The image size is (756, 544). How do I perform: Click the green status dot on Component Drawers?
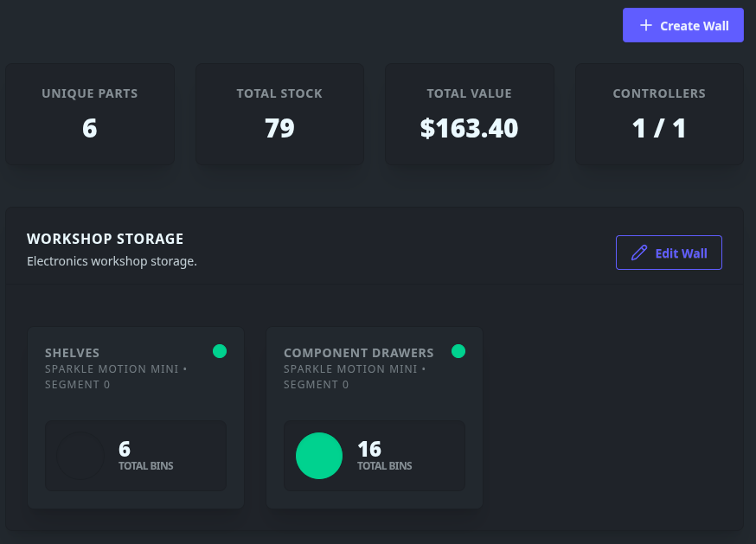[458, 351]
